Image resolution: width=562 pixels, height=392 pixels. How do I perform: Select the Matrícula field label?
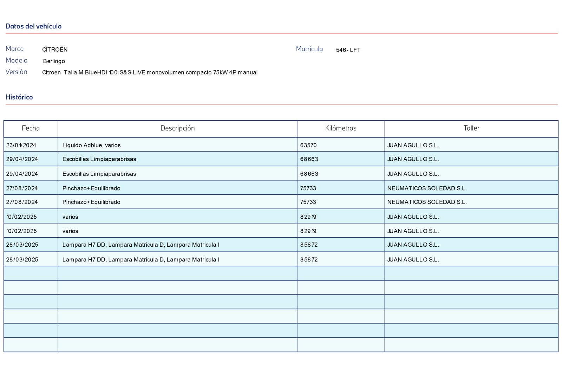pyautogui.click(x=309, y=49)
